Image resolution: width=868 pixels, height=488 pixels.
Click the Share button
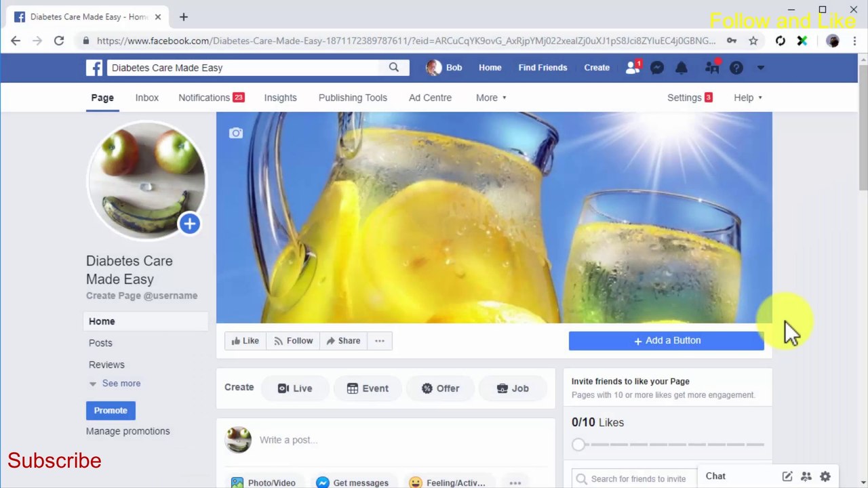[x=343, y=341]
